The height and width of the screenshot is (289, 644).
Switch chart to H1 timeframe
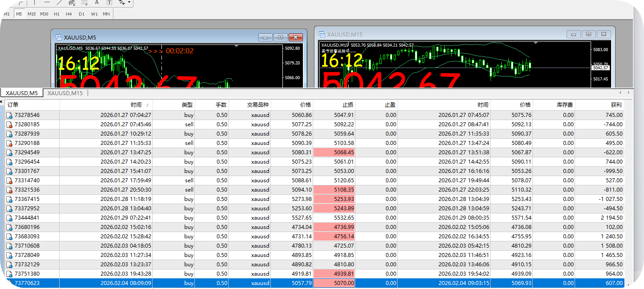click(56, 14)
